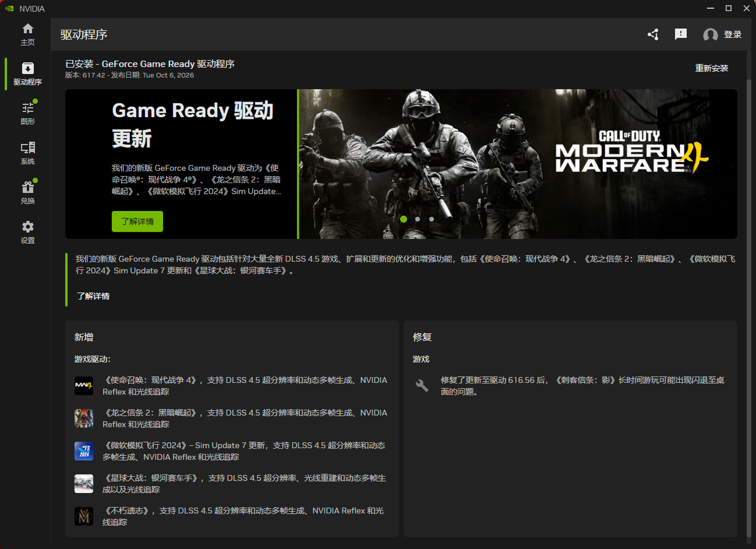The height and width of the screenshot is (549, 756).
Task: Click the 《不朽遗志》 DLSS 4.5 entry text
Action: [x=243, y=516]
